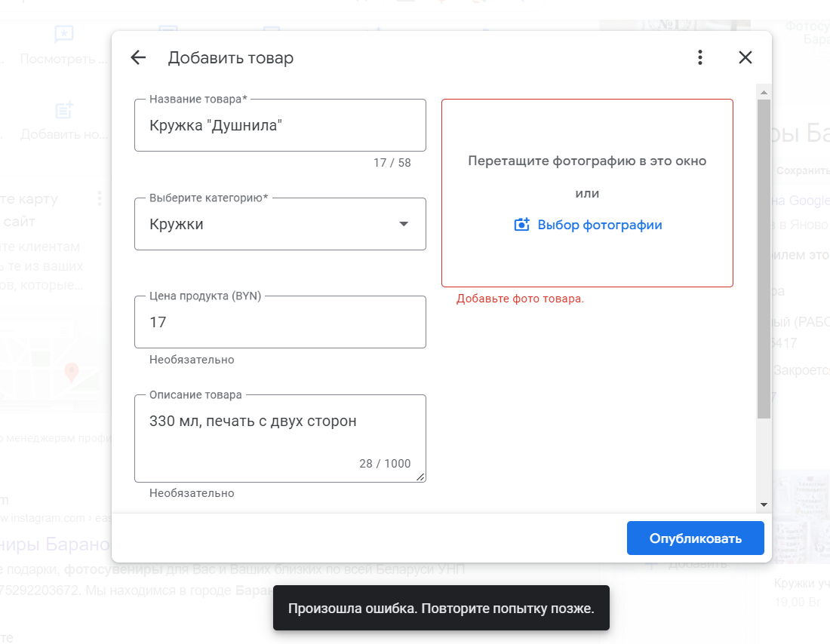Click the photo drop area text Перетащите фотографию
Viewport: 830px width, 644px height.
(x=587, y=161)
